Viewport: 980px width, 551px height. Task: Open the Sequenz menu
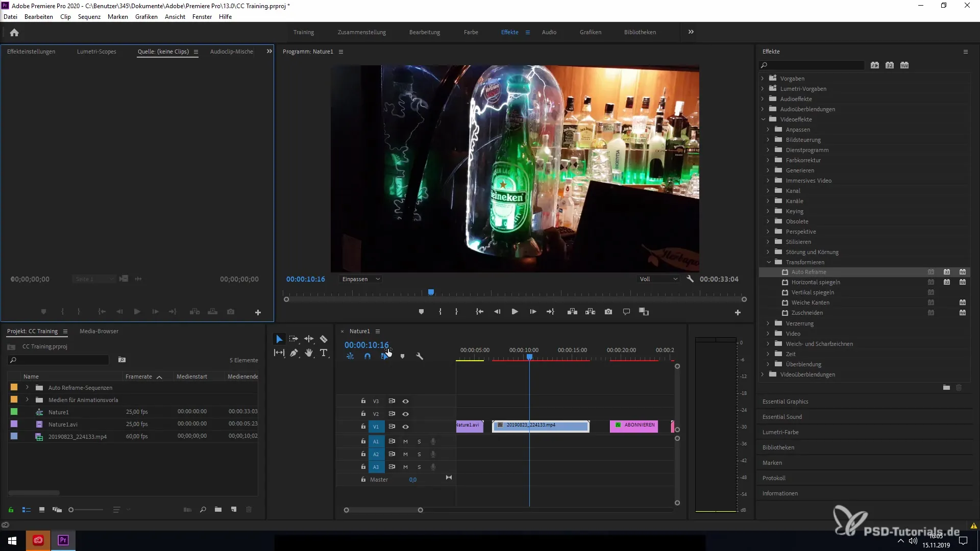tap(89, 17)
